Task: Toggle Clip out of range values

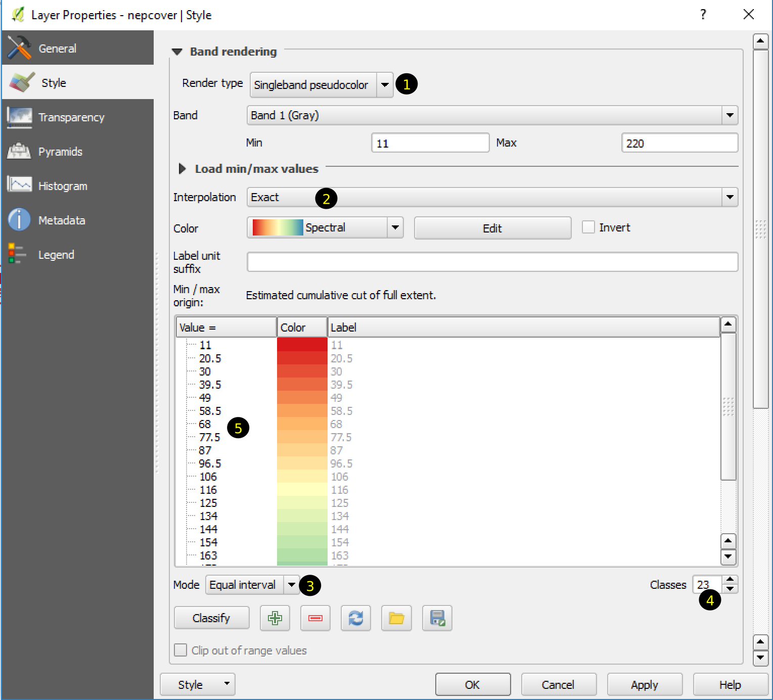Action: point(180,650)
